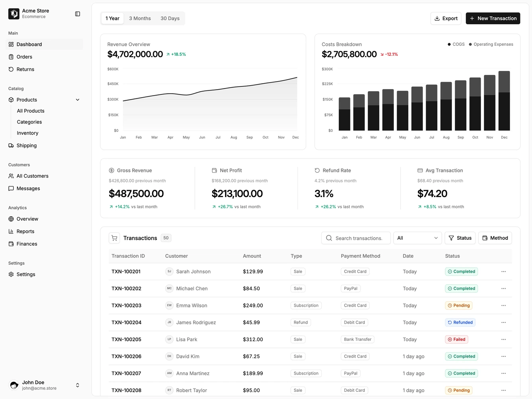Screen dimensions: 532x399
Task: Switch to the 3 Months tab
Action: point(140,18)
